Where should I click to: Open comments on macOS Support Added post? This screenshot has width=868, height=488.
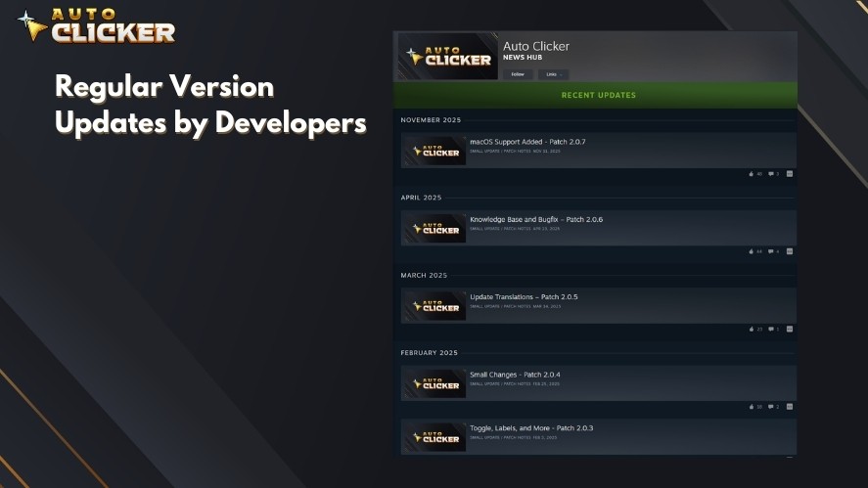pos(773,174)
